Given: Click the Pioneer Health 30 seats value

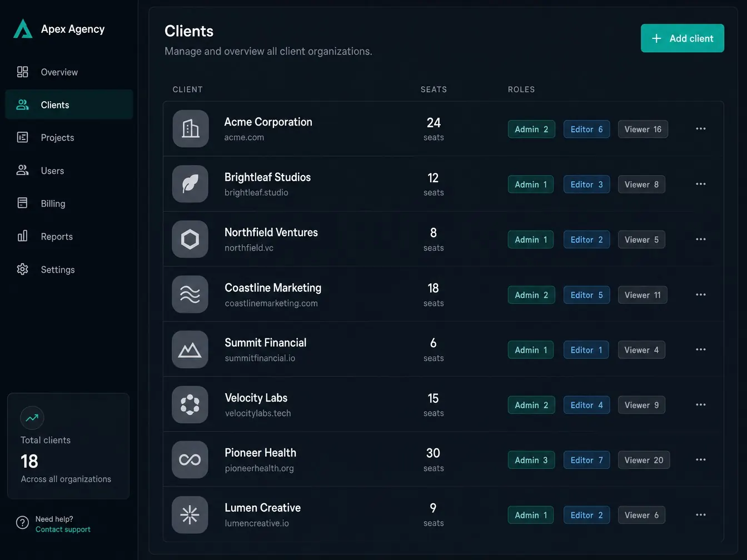Looking at the screenshot, I should pyautogui.click(x=433, y=453).
